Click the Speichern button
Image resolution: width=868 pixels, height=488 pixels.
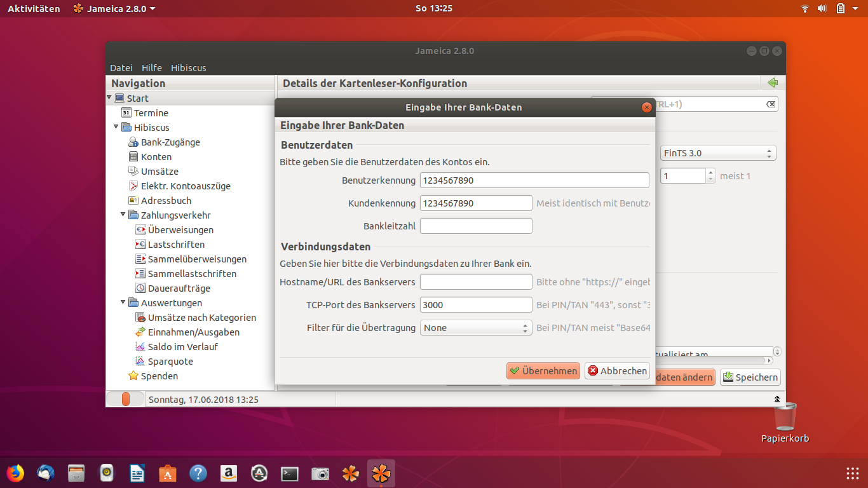coord(750,377)
